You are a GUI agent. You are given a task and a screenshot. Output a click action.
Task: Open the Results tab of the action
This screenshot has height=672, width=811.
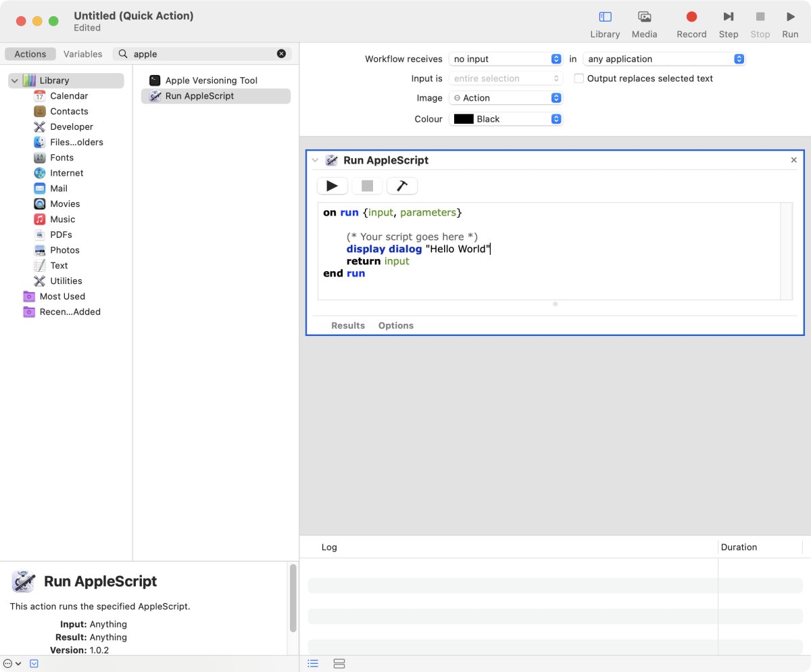click(348, 326)
